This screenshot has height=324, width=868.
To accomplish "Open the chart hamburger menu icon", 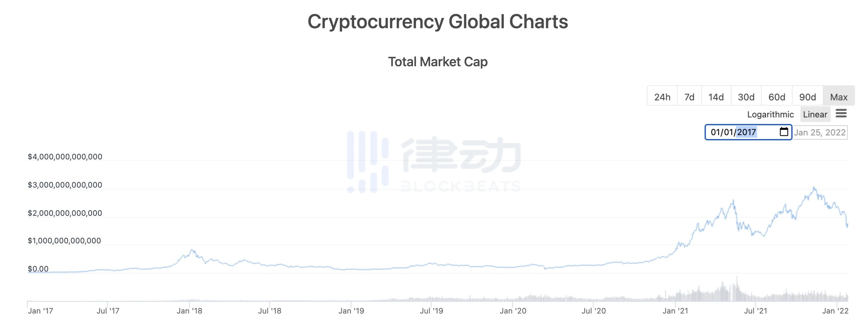I will (841, 113).
